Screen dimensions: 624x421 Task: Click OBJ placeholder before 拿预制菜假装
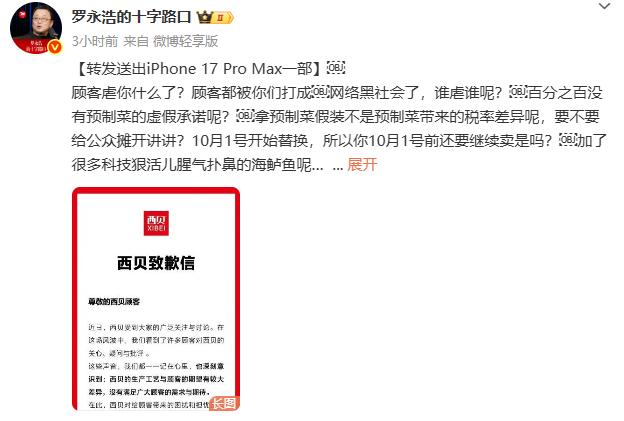point(246,116)
